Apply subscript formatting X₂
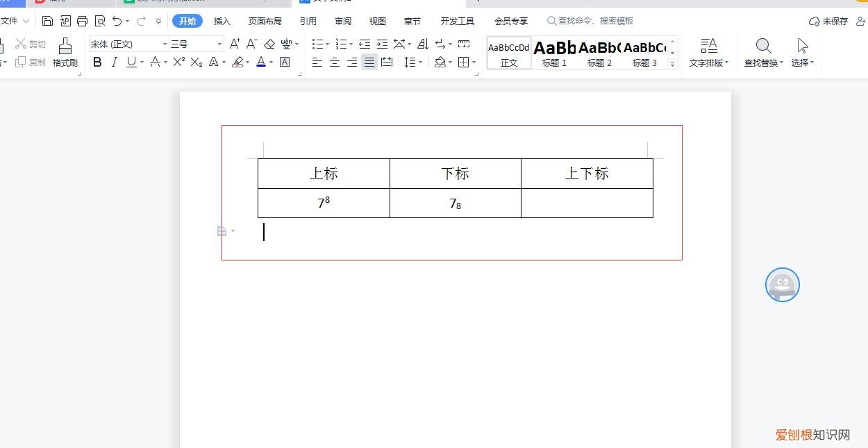This screenshot has height=448, width=868. click(195, 63)
